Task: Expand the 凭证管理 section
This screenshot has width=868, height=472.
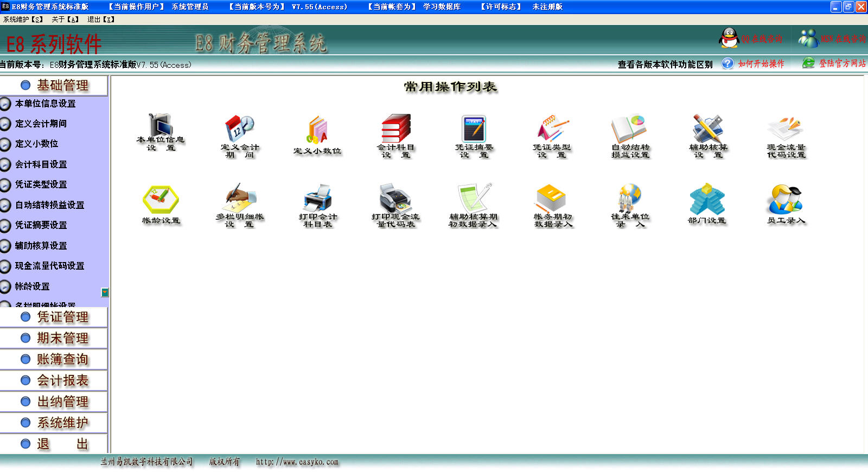Action: tap(54, 317)
